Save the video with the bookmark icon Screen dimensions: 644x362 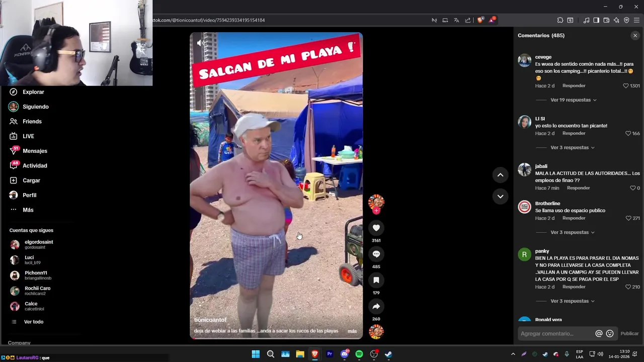pos(376,280)
